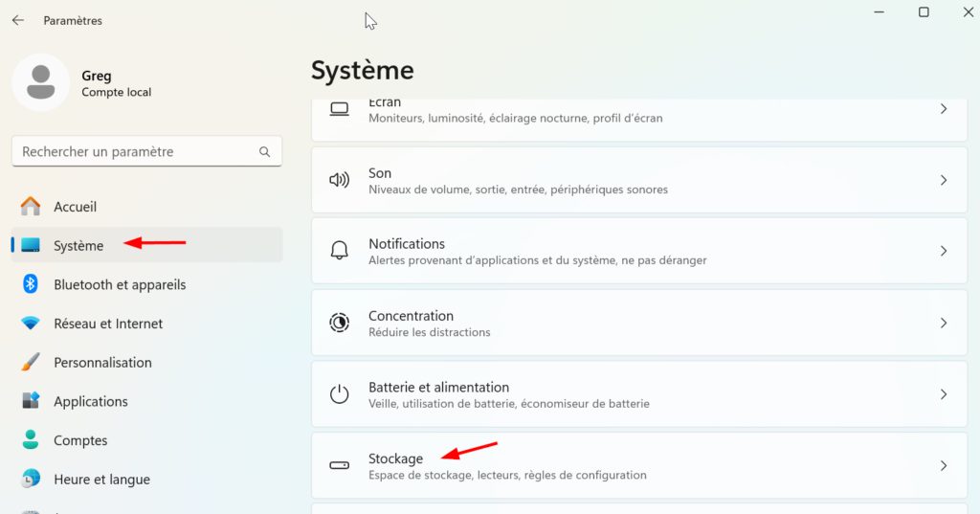The width and height of the screenshot is (980, 514).
Task: Click the Notifications bell icon
Action: coord(340,251)
